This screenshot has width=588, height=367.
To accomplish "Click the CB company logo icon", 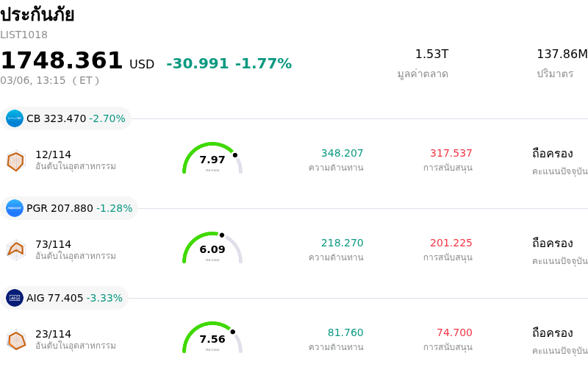I will 15,118.
